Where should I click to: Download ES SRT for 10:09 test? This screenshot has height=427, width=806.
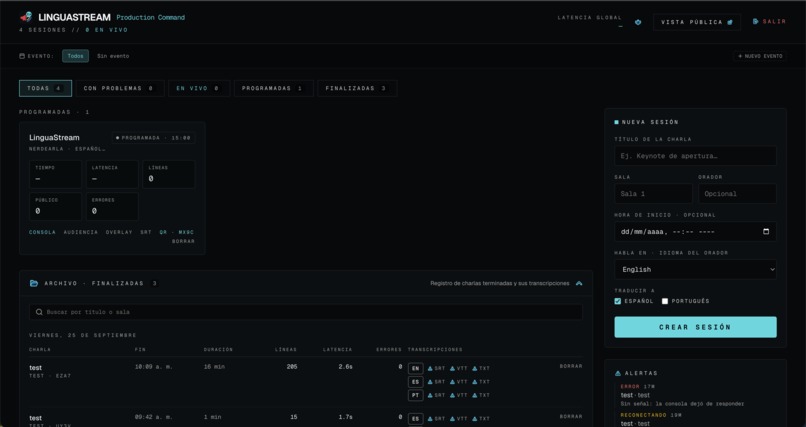(x=436, y=382)
